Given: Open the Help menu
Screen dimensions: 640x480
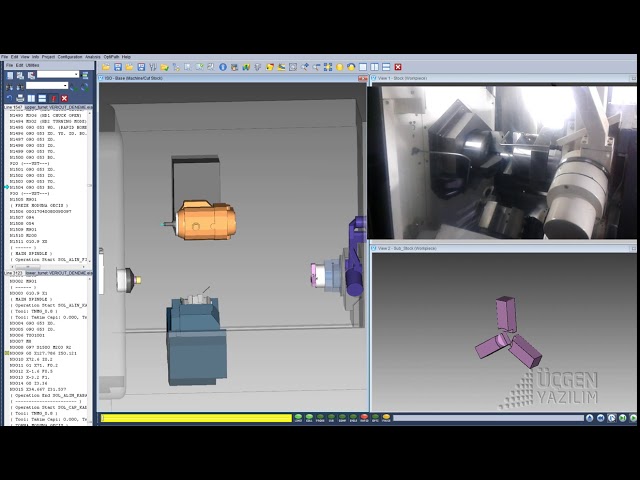Looking at the screenshot, I should (126, 57).
